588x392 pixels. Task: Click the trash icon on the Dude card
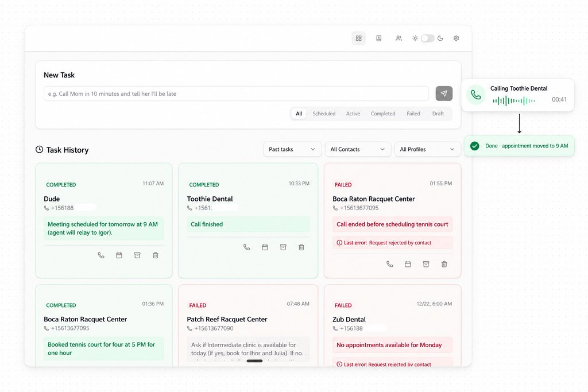click(156, 255)
